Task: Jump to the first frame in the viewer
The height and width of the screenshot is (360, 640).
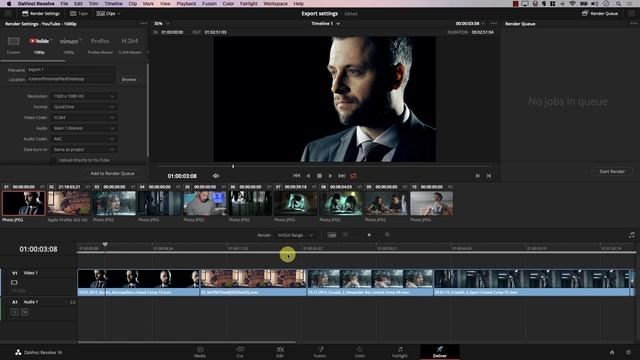Action: pyautogui.click(x=297, y=176)
